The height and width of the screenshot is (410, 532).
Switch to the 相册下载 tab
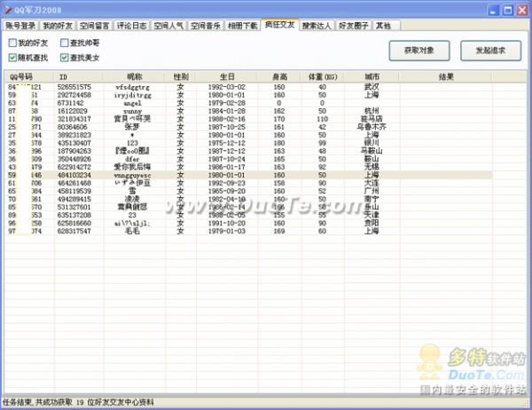pos(243,27)
